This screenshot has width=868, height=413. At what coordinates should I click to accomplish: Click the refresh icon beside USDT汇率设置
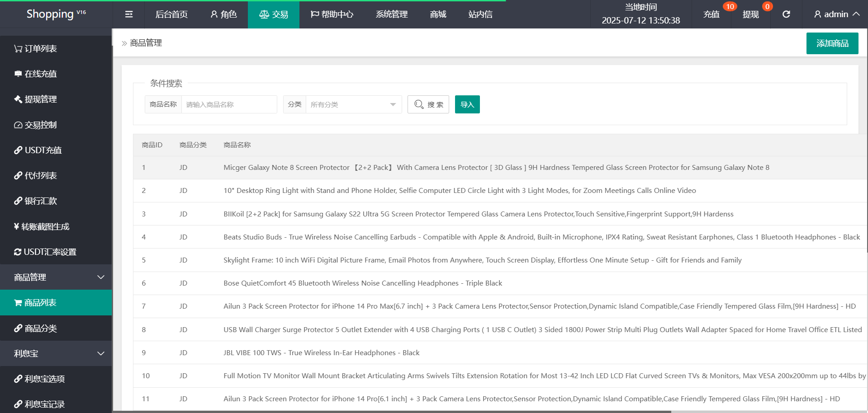18,252
